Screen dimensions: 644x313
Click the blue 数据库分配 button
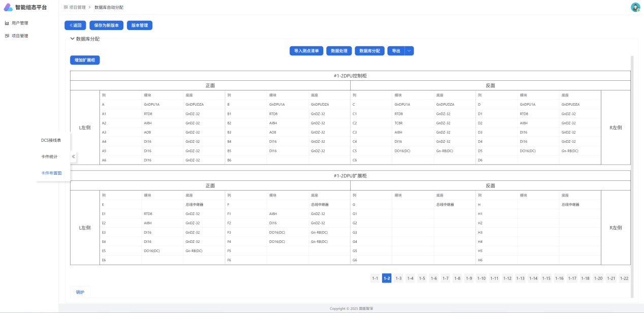point(369,51)
